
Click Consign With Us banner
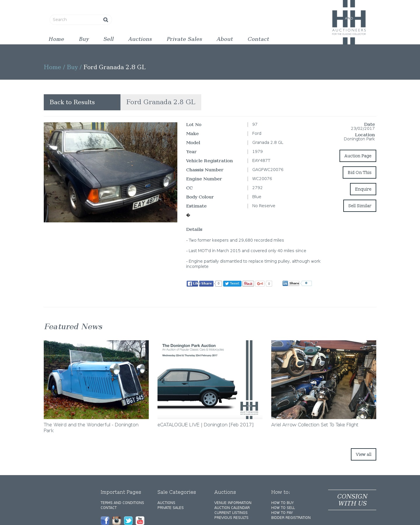pos(352,500)
